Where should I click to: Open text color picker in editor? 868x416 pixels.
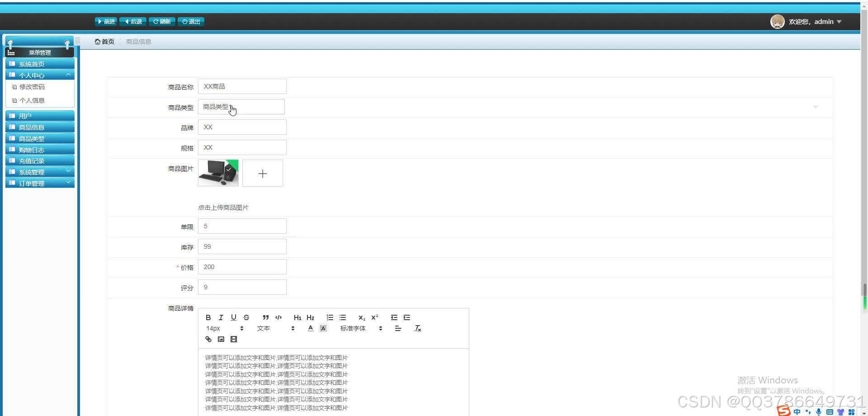click(310, 328)
